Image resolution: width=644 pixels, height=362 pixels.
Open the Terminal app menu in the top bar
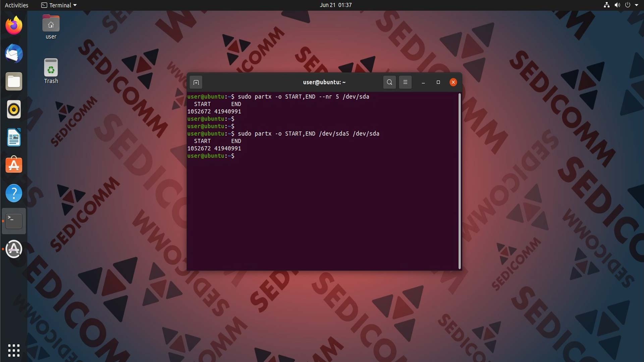59,5
